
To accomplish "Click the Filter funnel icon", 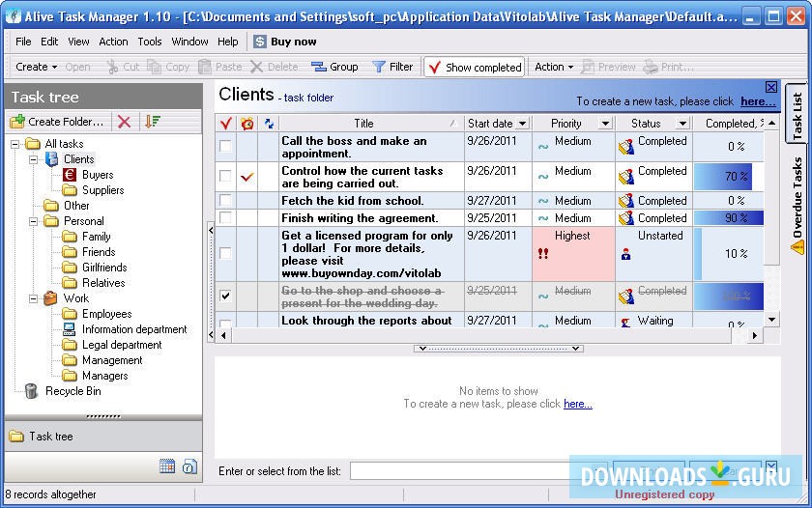I will pos(379,67).
